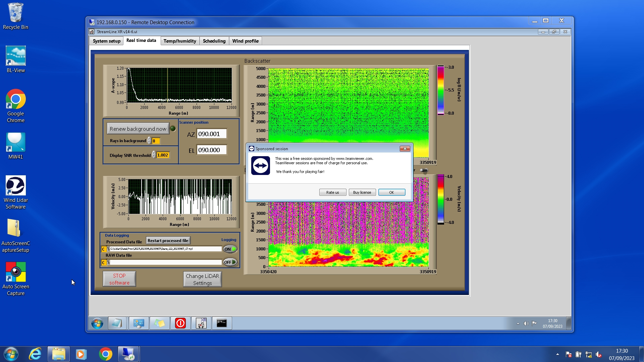Switch to the Temp/humidity tab
This screenshot has width=644, height=362.
coord(180,41)
